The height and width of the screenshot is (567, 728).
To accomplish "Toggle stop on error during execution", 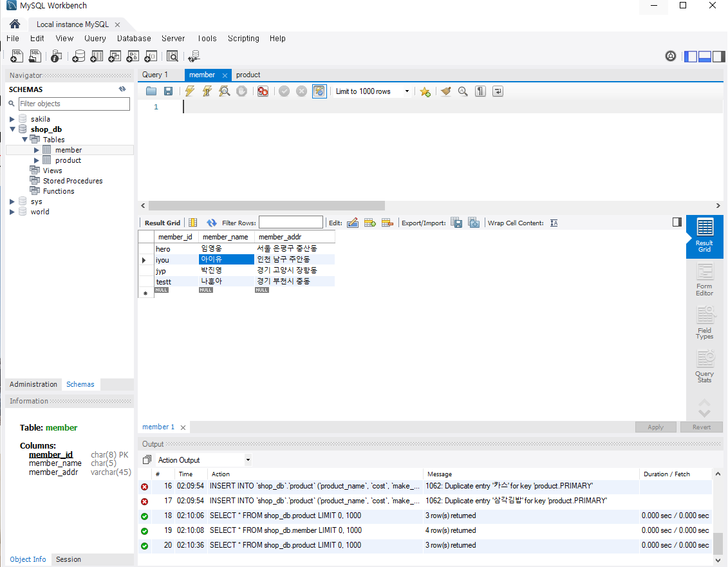I will point(263,91).
